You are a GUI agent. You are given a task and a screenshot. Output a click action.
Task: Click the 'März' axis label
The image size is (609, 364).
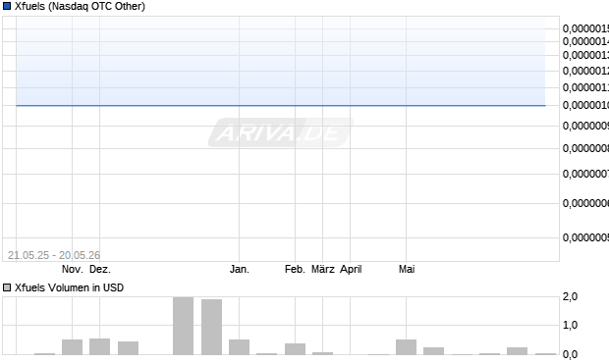click(x=323, y=269)
